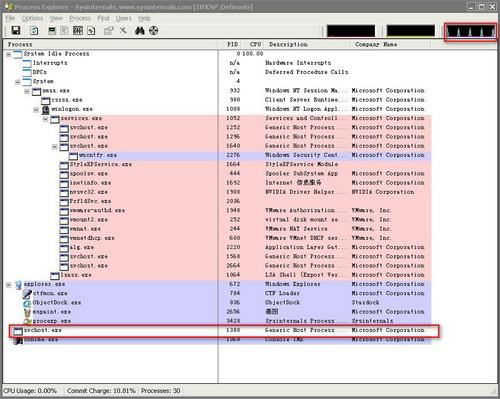The image size is (500, 399).
Task: Click the mspaint.exe paint cup icon
Action: (x=27, y=313)
